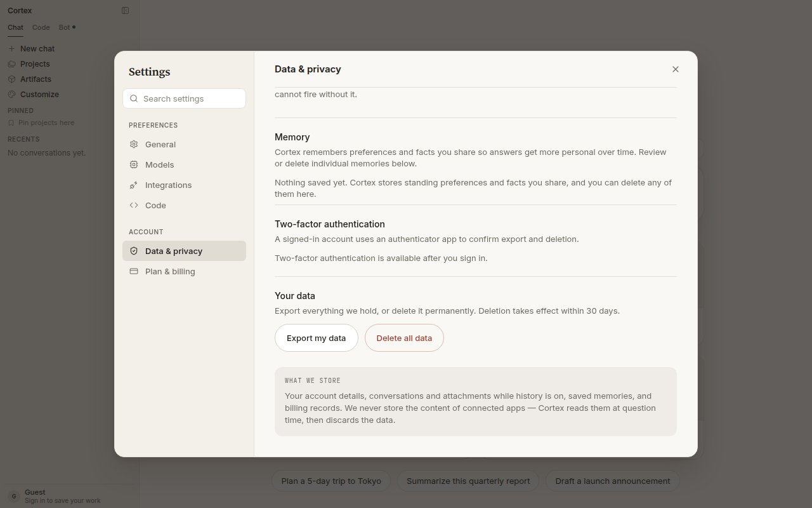Click the Plan & billing card icon

[134, 271]
